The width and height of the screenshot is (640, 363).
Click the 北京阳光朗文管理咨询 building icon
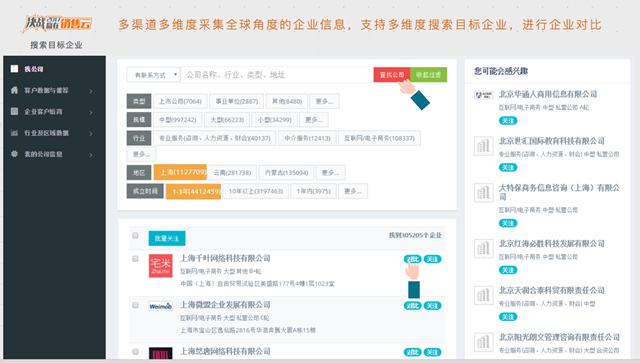[x=484, y=342]
